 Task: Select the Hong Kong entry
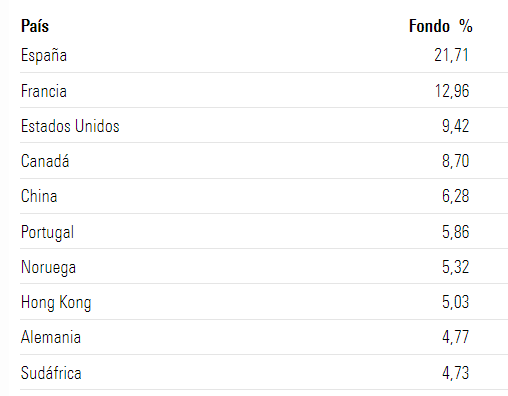56,302
